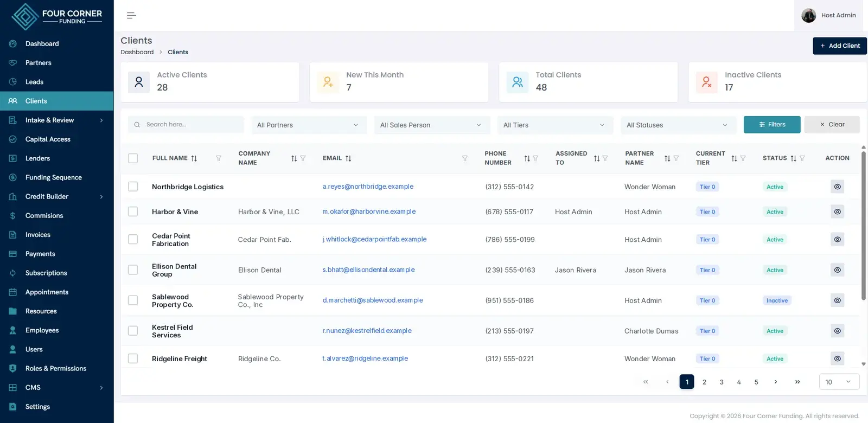Sort by Phone Number arrows icon

click(x=527, y=158)
